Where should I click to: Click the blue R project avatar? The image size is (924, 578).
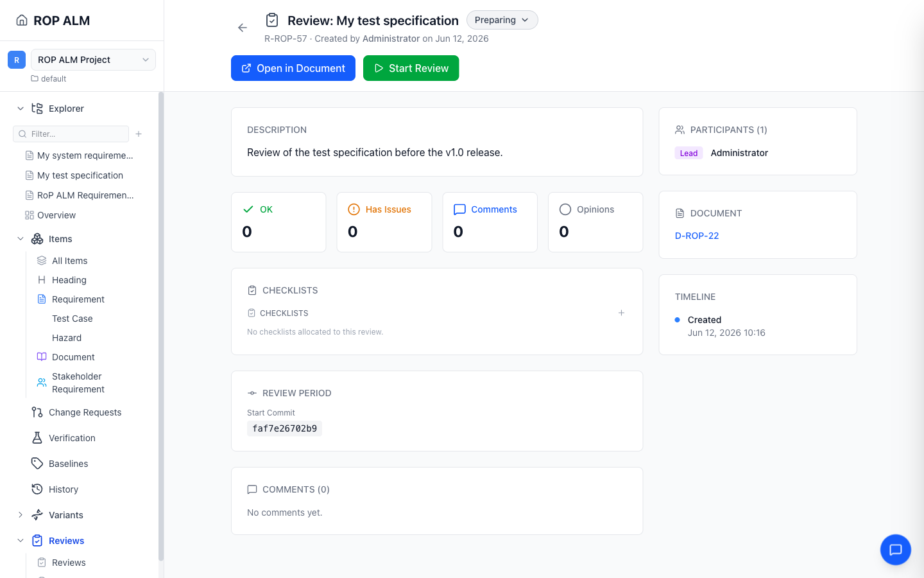pyautogui.click(x=17, y=60)
